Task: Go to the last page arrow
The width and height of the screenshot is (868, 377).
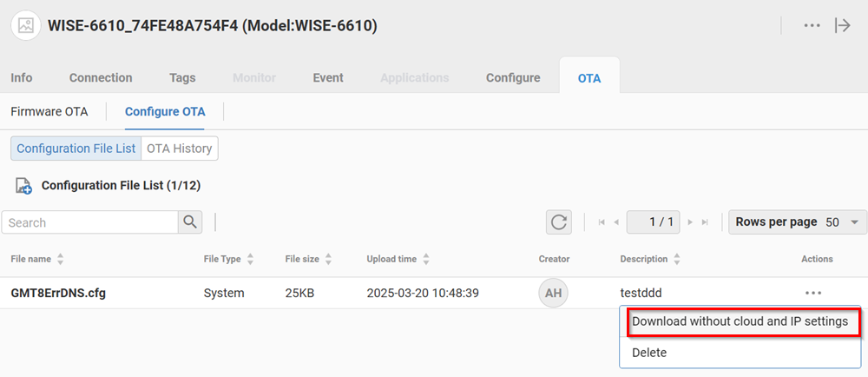Action: 705,222
